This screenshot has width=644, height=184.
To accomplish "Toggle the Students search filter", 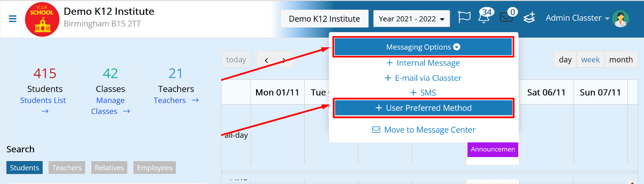I will tap(24, 168).
